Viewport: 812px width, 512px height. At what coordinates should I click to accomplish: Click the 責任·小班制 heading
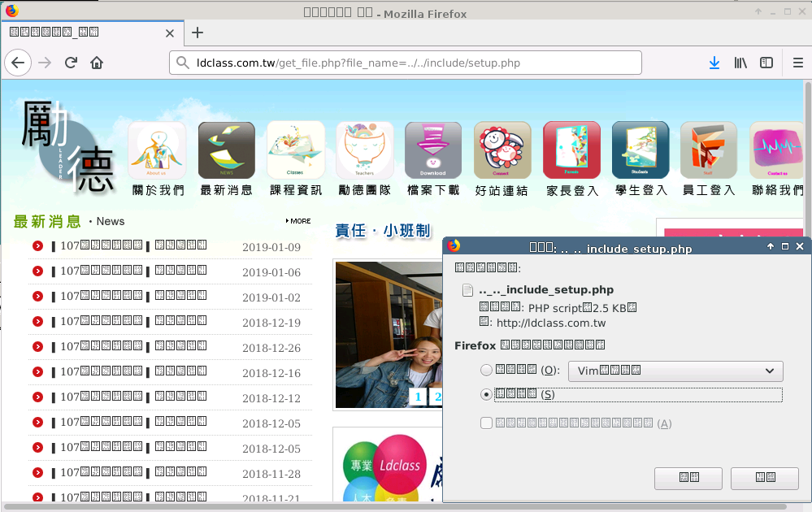[383, 230]
